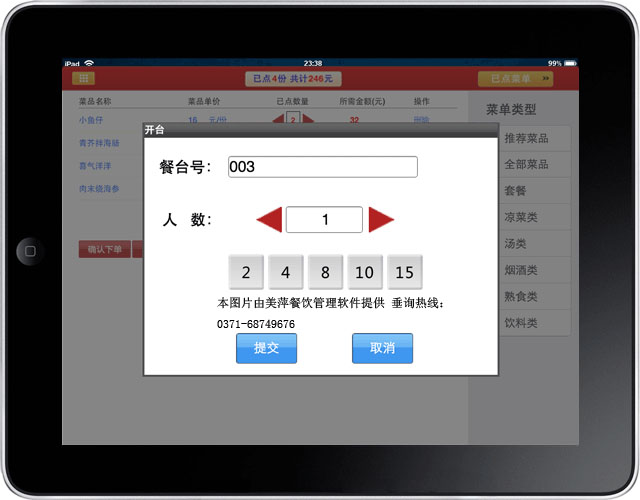Screen dimensions: 640x500
Task: Open the 推荐菜品 menu category
Action: click(526, 138)
